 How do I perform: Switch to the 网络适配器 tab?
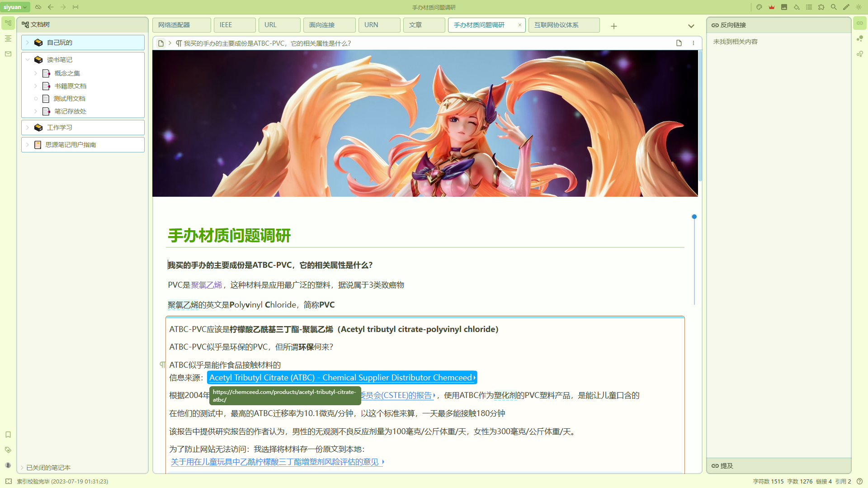(182, 25)
